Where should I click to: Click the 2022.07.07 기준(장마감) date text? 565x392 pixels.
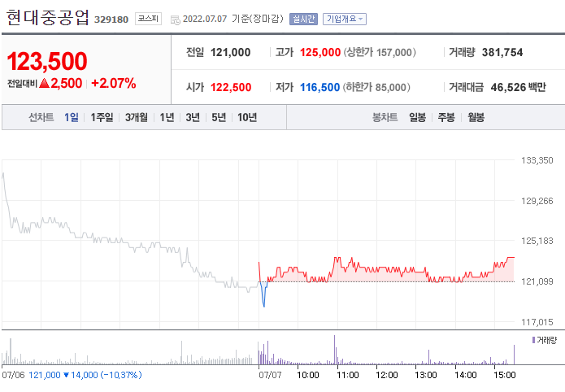point(233,19)
